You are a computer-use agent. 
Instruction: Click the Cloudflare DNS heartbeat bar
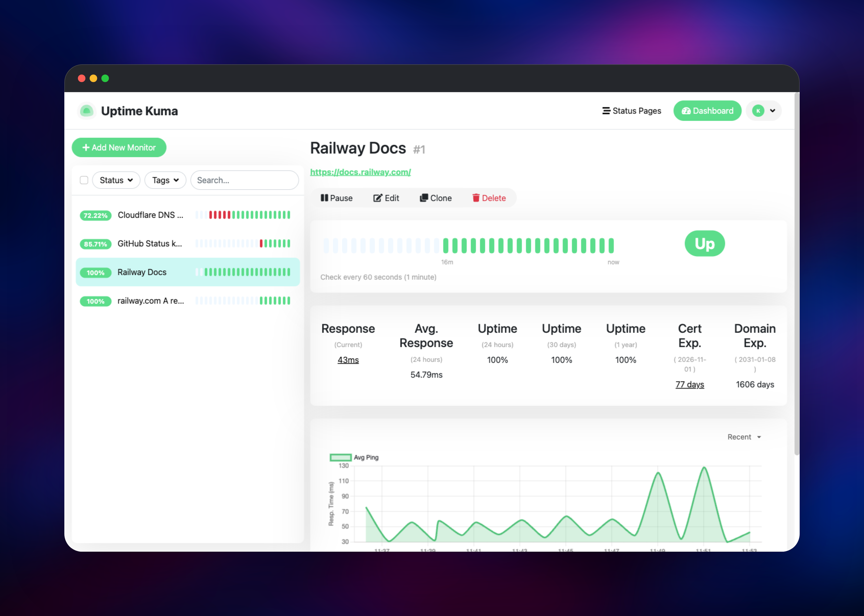[x=243, y=215]
